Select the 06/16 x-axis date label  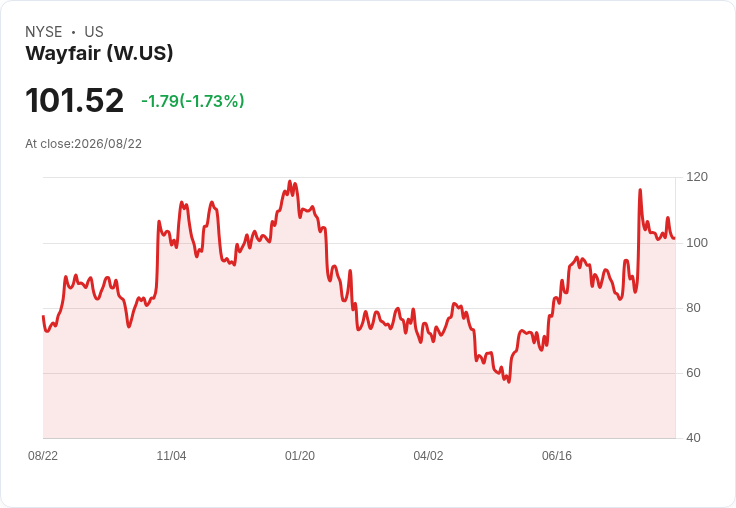[x=557, y=455]
